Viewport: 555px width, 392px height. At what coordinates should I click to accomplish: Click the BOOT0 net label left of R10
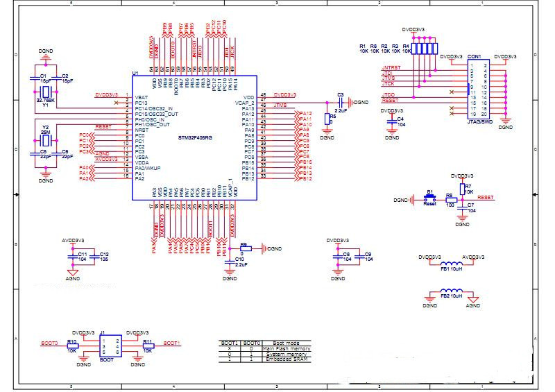(x=49, y=343)
